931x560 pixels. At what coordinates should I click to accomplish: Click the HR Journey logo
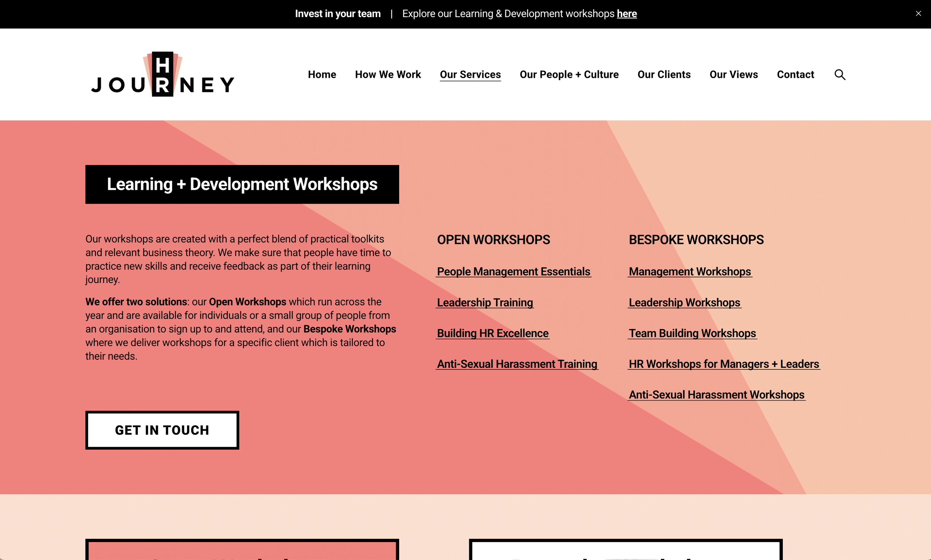(163, 74)
